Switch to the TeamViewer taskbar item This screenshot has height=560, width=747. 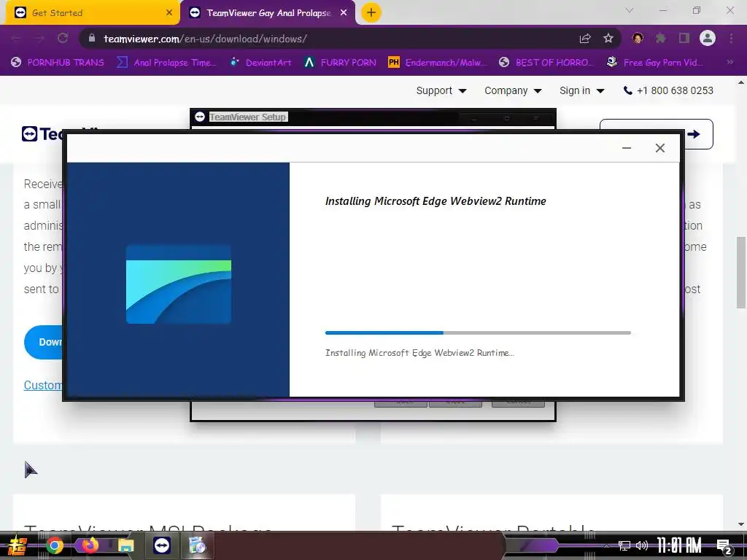(x=162, y=545)
